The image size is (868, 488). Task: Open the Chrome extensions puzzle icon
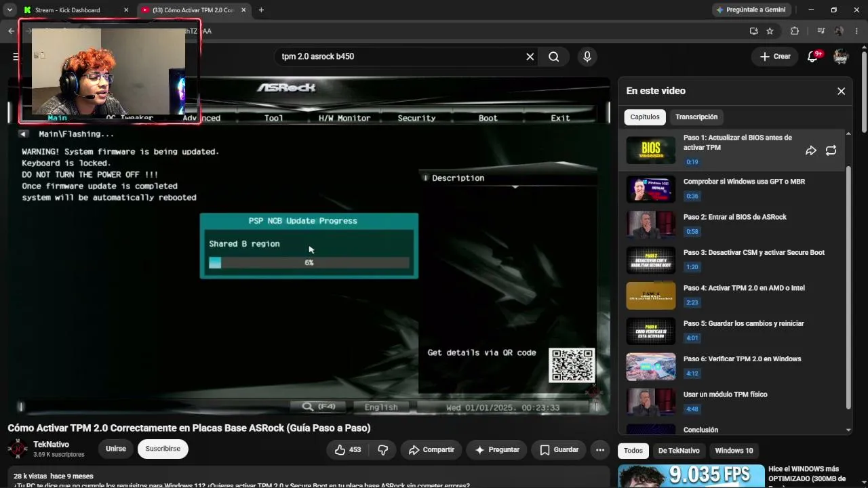pyautogui.click(x=795, y=31)
